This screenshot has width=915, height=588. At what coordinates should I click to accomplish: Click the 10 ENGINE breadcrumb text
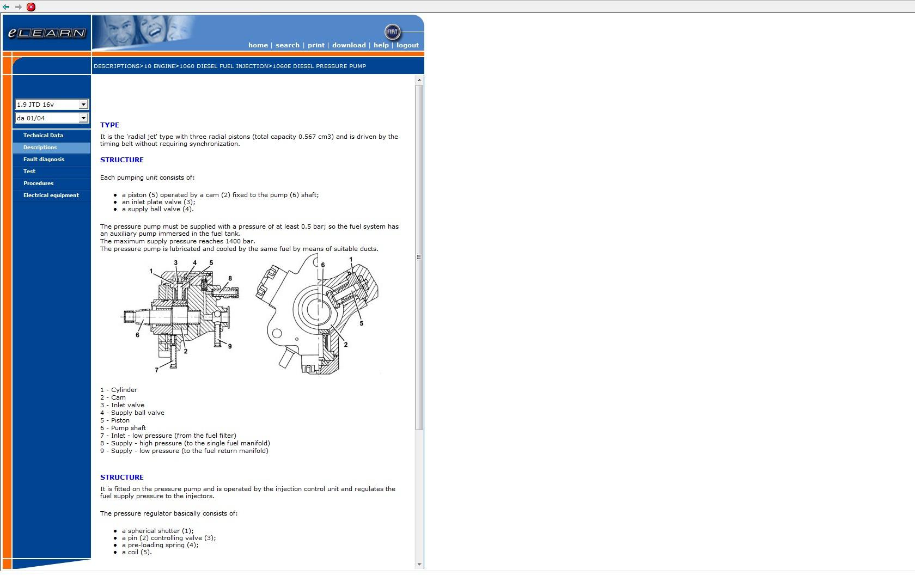point(160,66)
